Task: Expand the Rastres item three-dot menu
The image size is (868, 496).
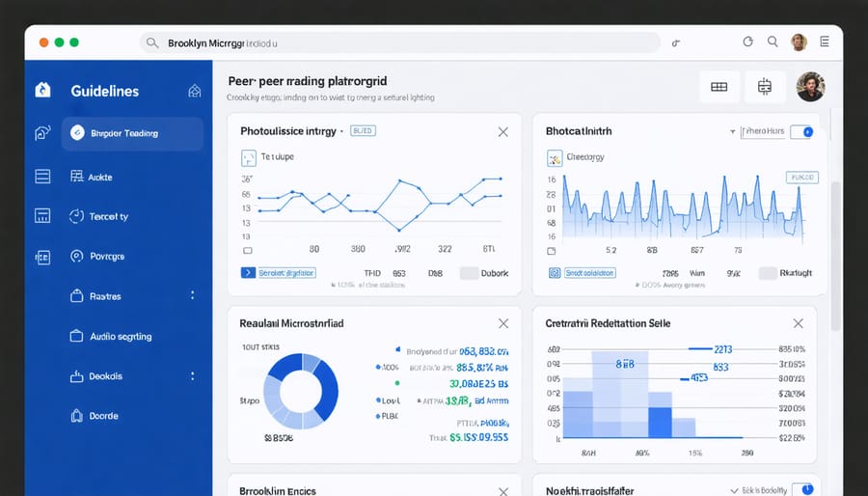Action: [193, 296]
